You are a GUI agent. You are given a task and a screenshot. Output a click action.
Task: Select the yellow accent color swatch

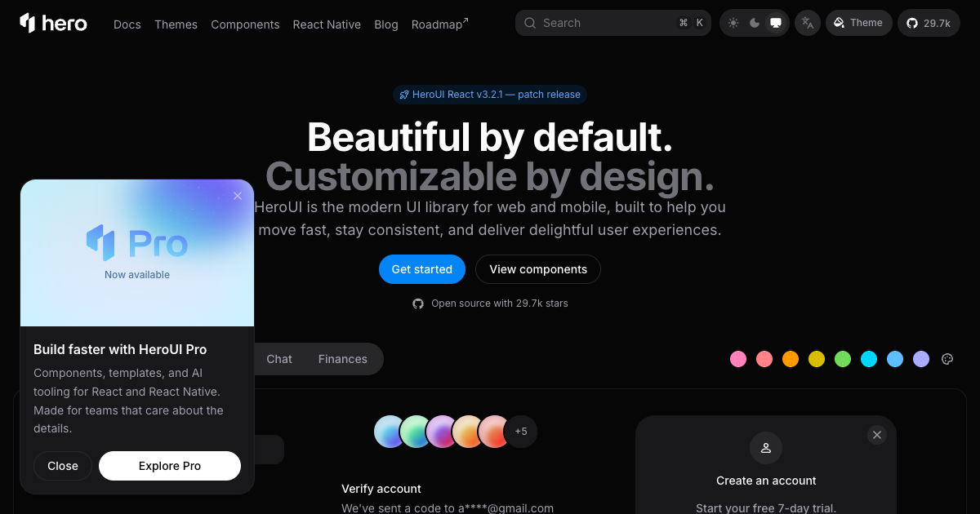point(817,359)
